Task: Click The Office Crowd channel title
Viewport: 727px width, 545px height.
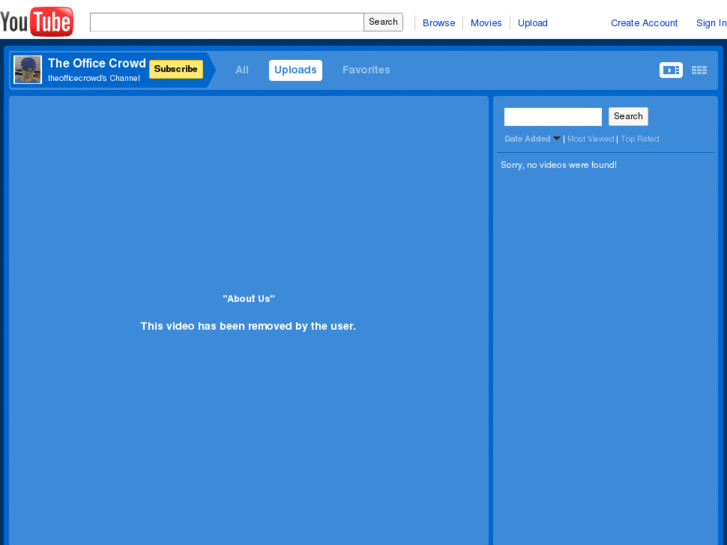Action: (x=97, y=63)
